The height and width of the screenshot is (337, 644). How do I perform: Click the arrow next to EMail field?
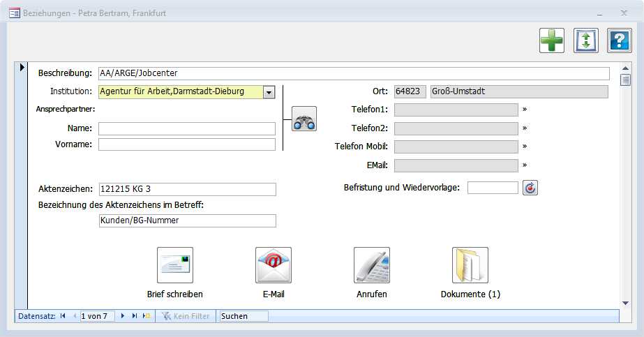point(524,165)
